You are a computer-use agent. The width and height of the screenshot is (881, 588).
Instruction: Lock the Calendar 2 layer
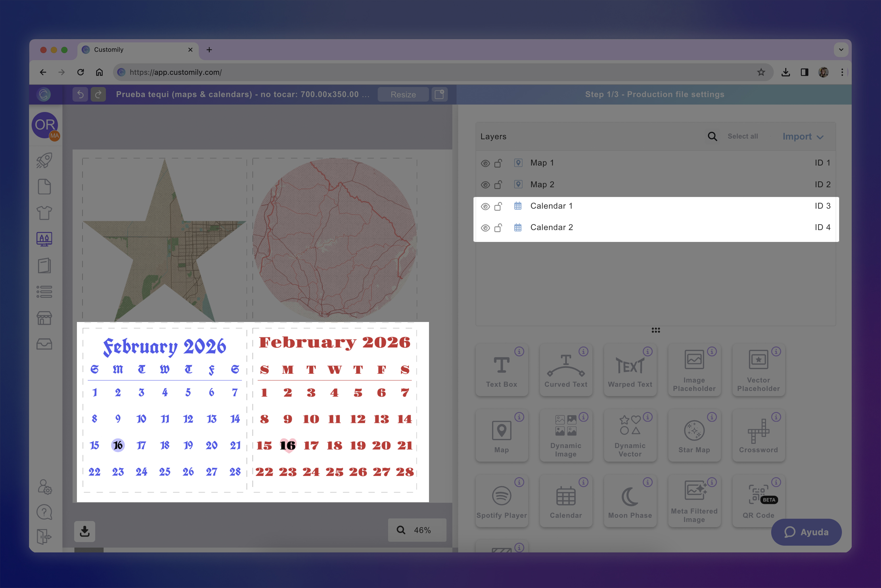click(499, 227)
